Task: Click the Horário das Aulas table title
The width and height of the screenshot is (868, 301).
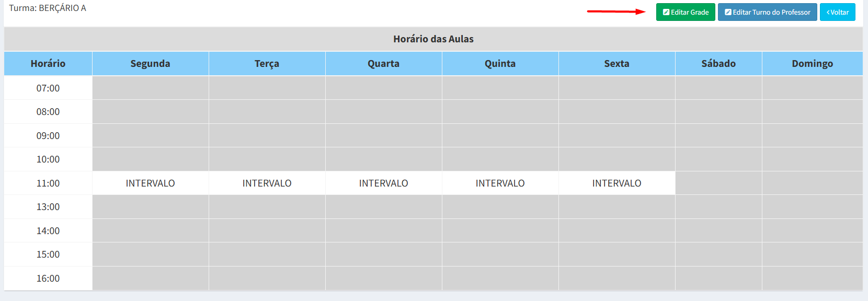Action: click(433, 39)
